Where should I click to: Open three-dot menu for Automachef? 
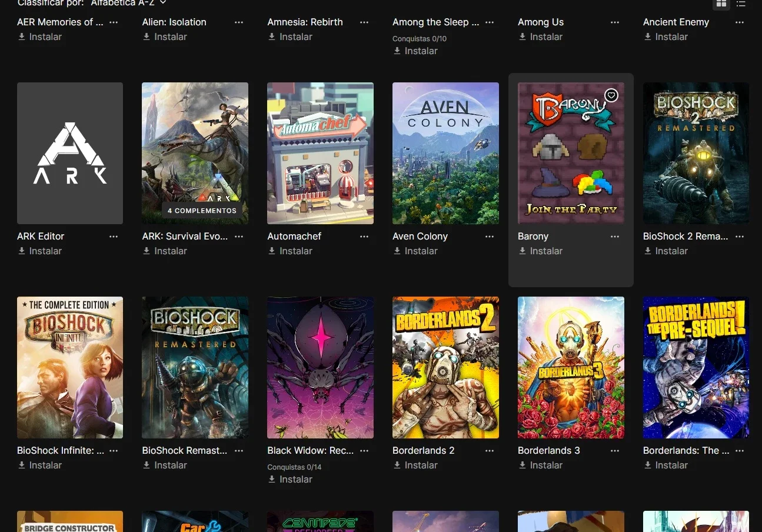pyautogui.click(x=364, y=237)
